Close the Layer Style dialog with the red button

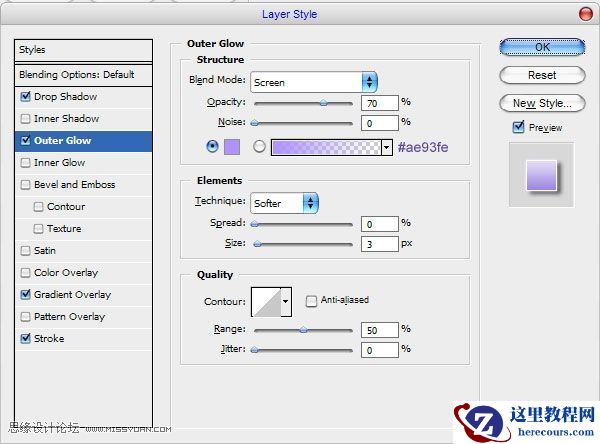point(585,14)
